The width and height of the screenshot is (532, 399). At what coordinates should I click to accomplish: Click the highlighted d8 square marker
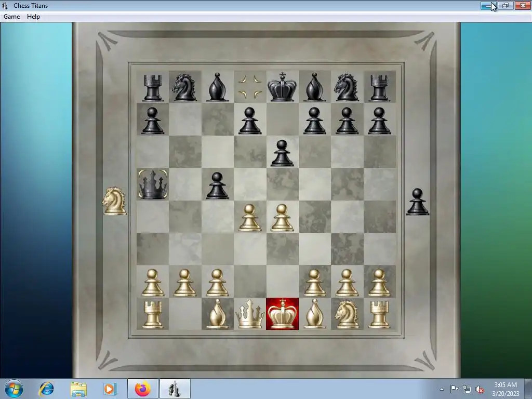pyautogui.click(x=250, y=87)
